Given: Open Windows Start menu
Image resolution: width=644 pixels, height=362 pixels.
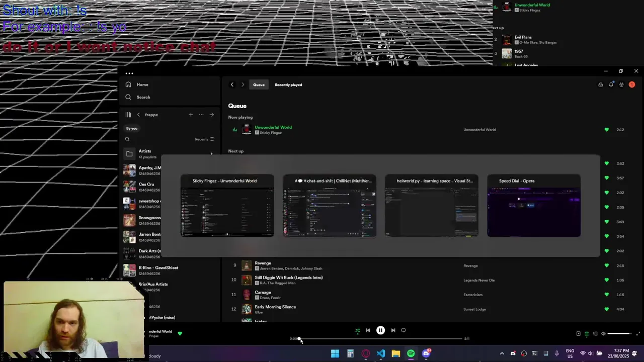Looking at the screenshot, I should (x=335, y=353).
